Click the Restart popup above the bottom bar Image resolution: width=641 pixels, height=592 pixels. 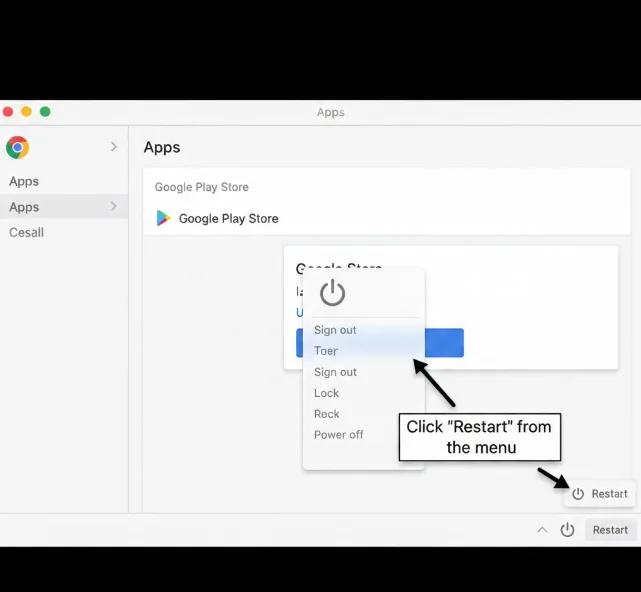[600, 494]
